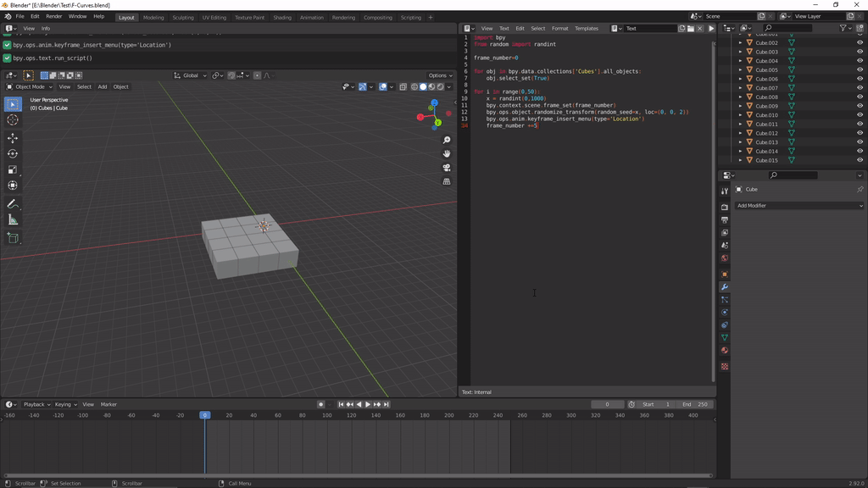Toggle camera view in the viewport
This screenshot has height=488, width=868.
click(x=447, y=168)
